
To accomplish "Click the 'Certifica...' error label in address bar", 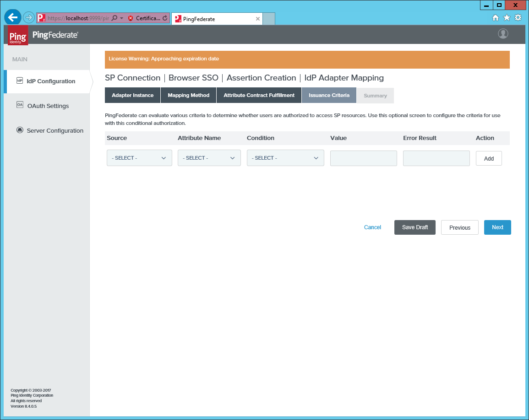I will [148, 18].
